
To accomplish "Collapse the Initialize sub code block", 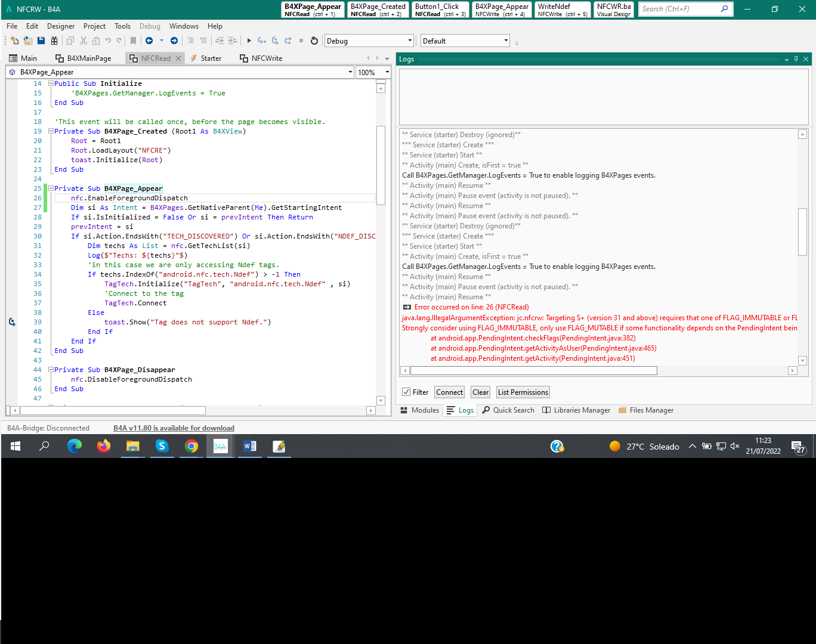I will pyautogui.click(x=50, y=83).
